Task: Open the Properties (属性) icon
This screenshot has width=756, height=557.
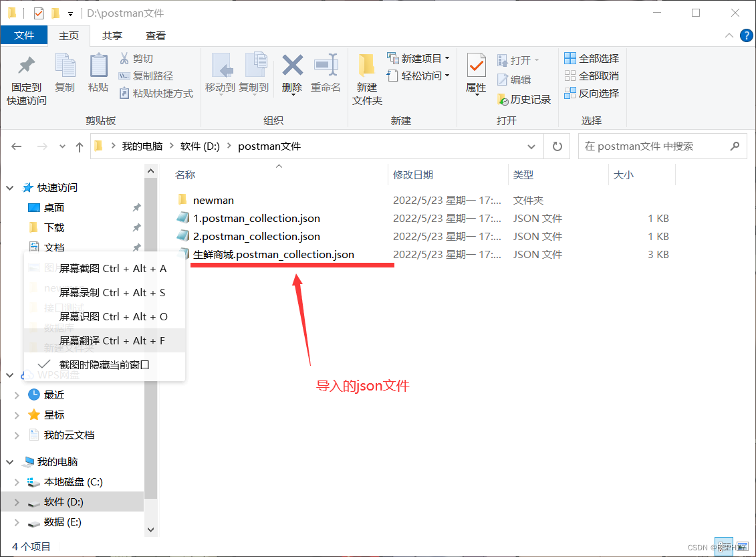Action: pos(477,65)
